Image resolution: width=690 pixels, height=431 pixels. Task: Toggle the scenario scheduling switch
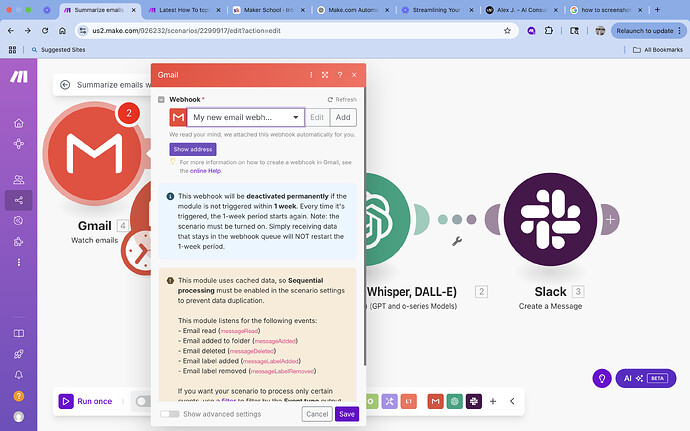tap(143, 401)
